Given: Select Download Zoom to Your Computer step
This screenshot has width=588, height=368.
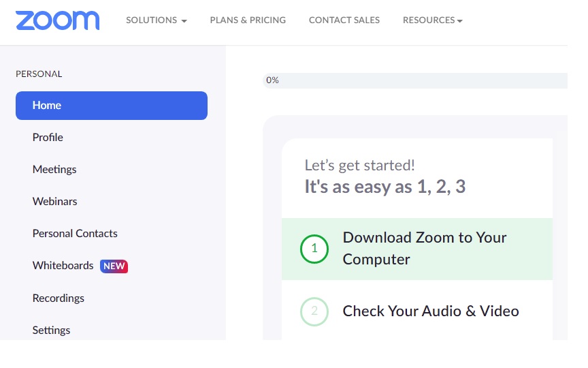Looking at the screenshot, I should pyautogui.click(x=417, y=249).
